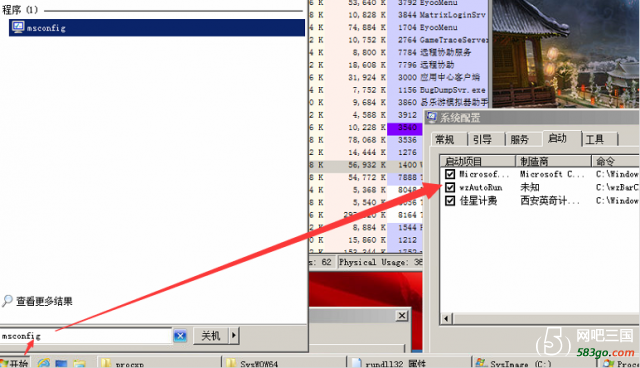The width and height of the screenshot is (640, 368).
Task: Open the 常规 tab in System Configuration
Action: [448, 140]
